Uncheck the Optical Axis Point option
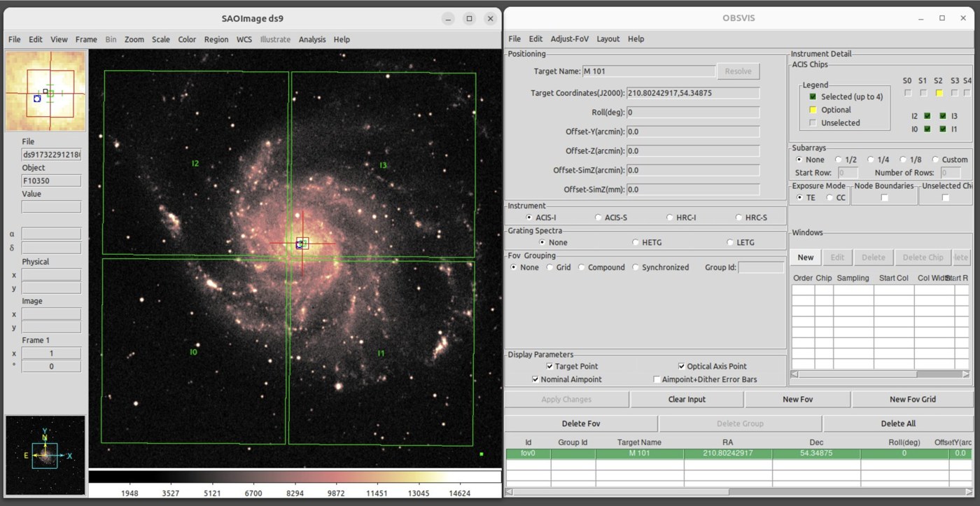Screen dimensions: 980x506 [681, 366]
